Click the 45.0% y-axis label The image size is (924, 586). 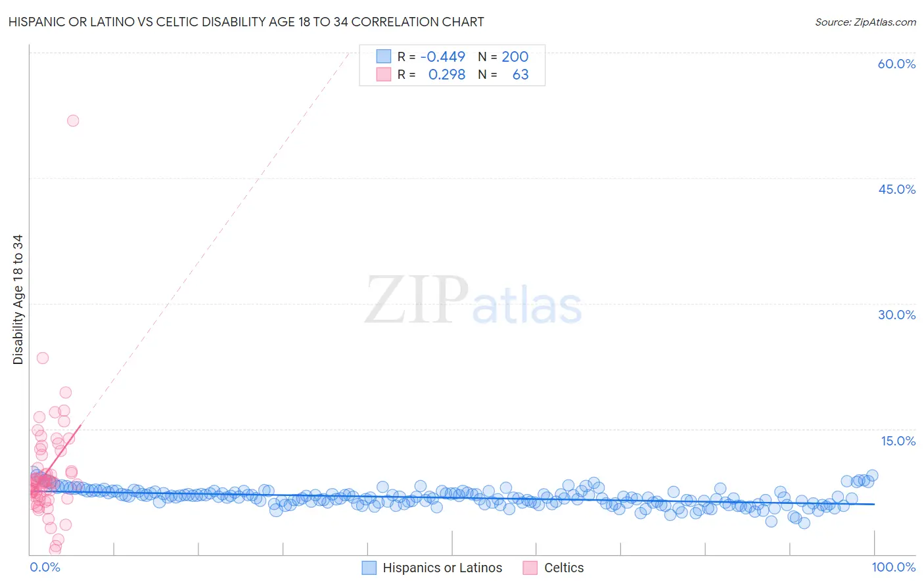click(x=896, y=189)
